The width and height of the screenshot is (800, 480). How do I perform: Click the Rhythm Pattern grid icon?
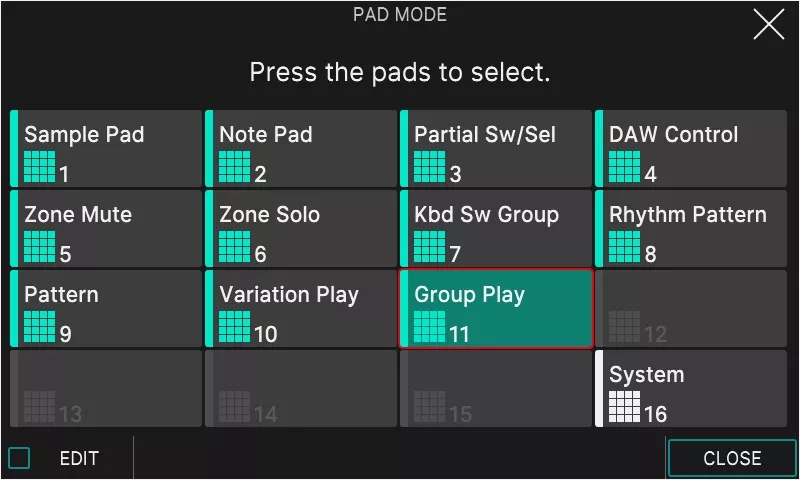(x=624, y=246)
